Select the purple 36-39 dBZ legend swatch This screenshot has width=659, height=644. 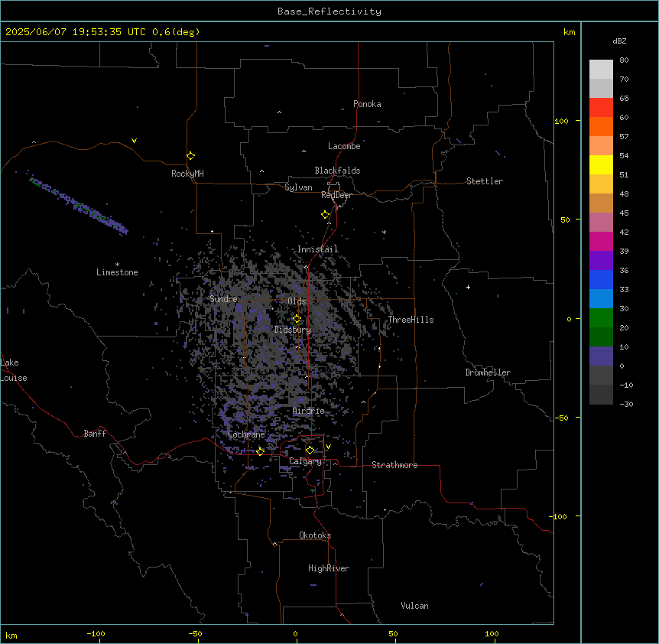point(601,261)
